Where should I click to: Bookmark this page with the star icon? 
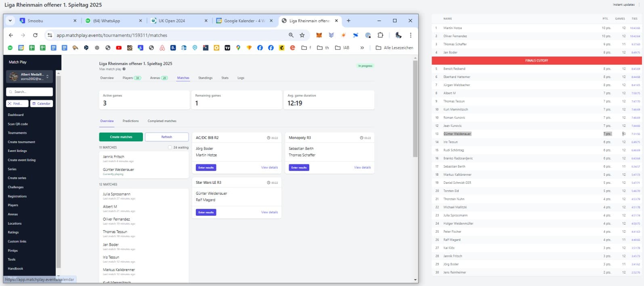pos(302,35)
